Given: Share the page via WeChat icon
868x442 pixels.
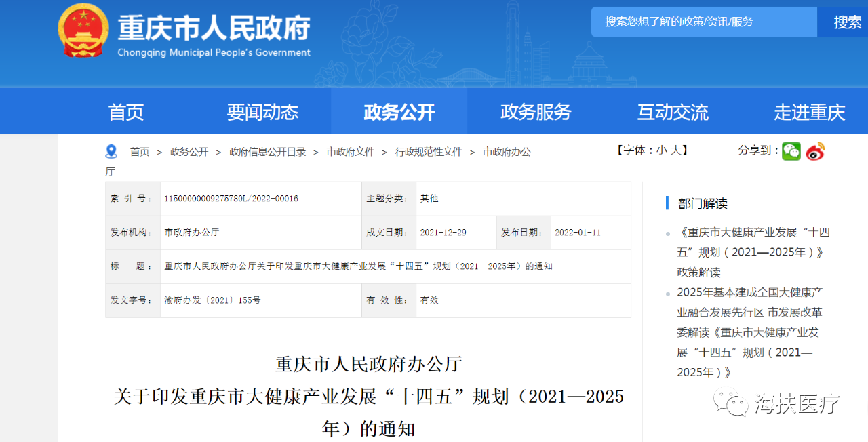Looking at the screenshot, I should [791, 151].
